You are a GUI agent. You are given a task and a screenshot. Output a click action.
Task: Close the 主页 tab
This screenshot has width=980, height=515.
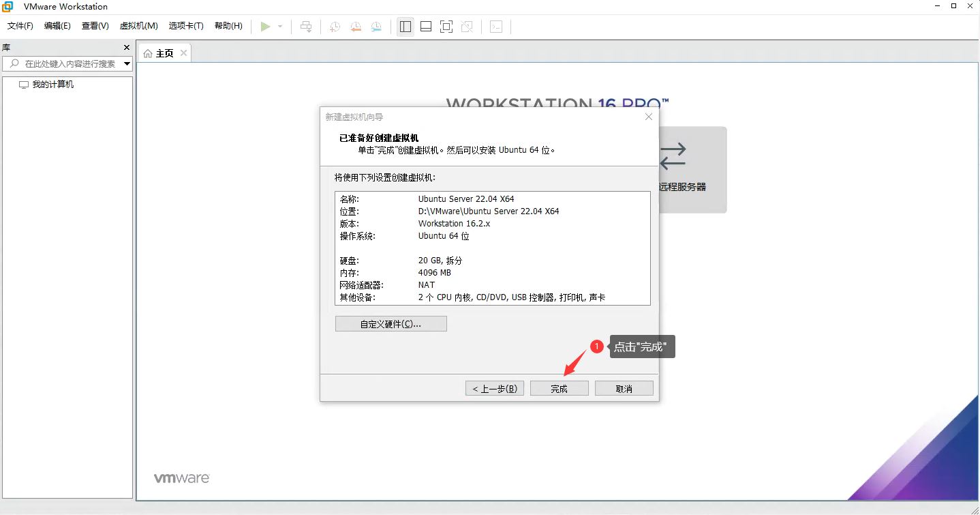tap(183, 53)
